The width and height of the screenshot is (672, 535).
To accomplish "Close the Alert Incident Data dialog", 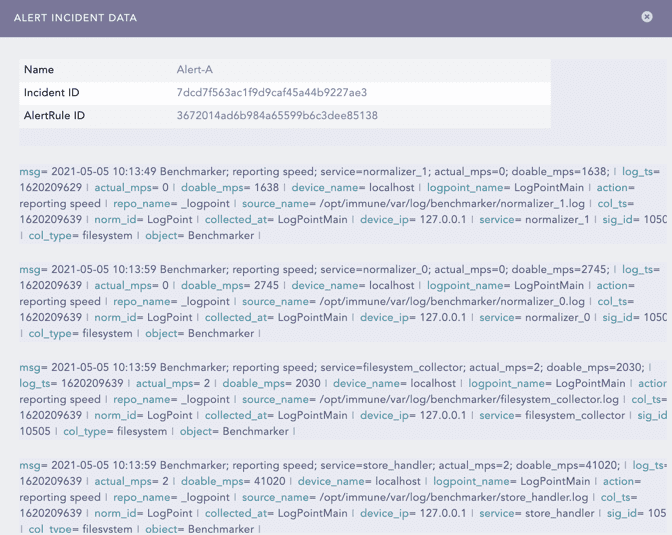I will [x=647, y=17].
